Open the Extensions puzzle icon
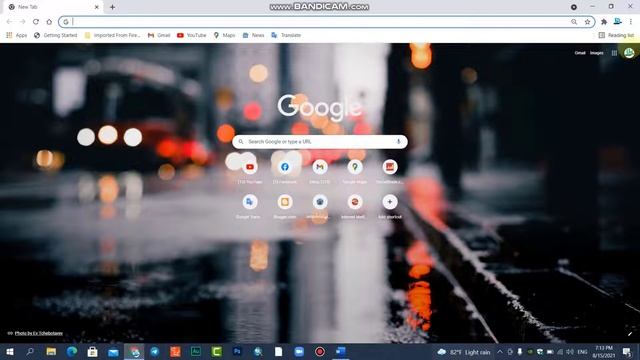Screen dimensions: 640x360 click(604, 22)
